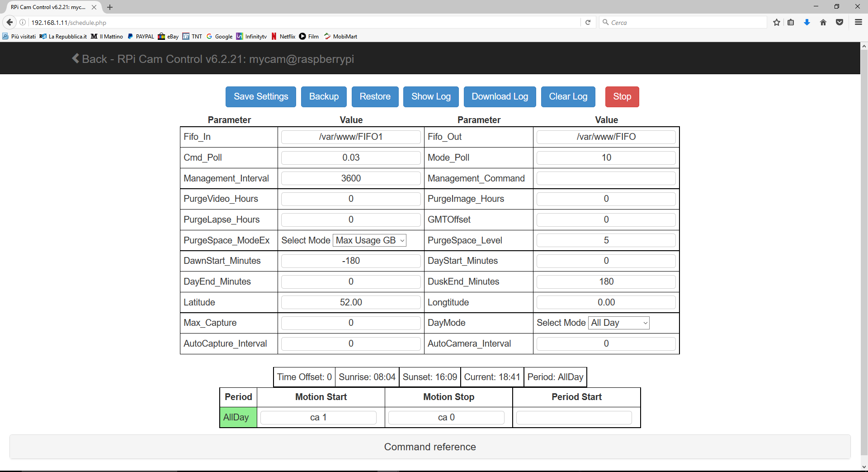Image resolution: width=868 pixels, height=472 pixels.
Task: Open the Infinitytv bookmark
Action: [252, 36]
